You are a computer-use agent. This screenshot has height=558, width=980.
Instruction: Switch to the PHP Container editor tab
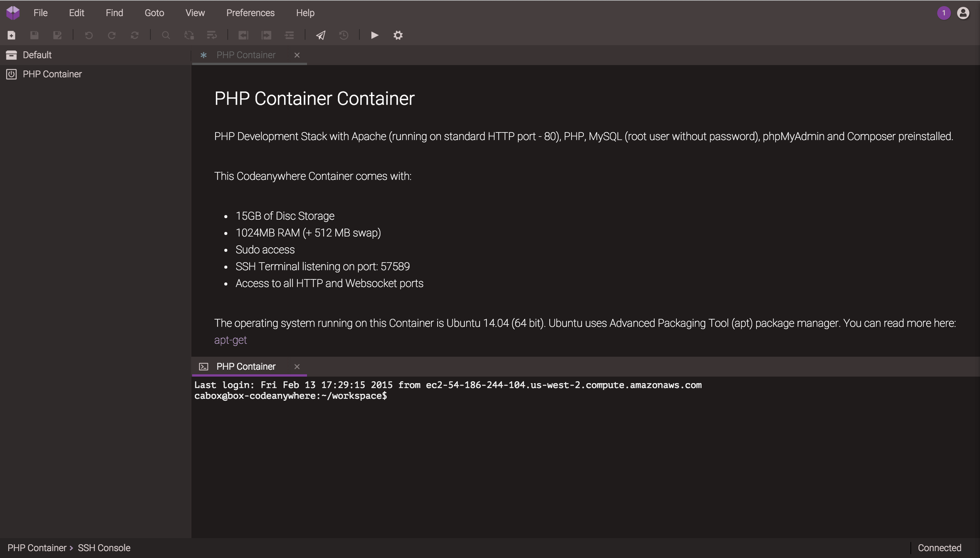(x=246, y=55)
